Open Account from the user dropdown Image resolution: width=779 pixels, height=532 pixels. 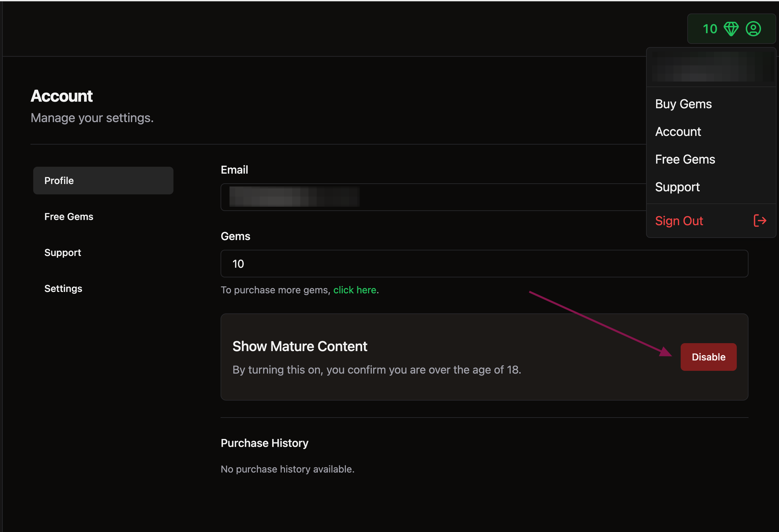(x=678, y=132)
